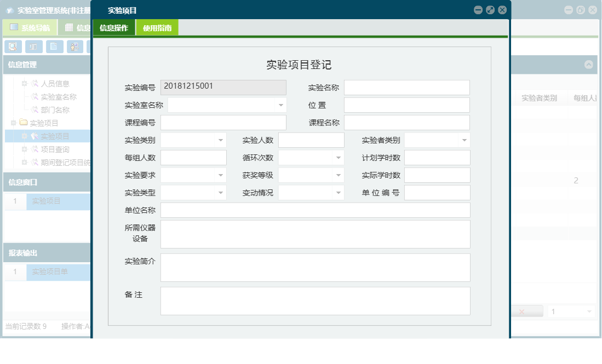Image resolution: width=602 pixels, height=364 pixels.
Task: Click the 实际学时数 input field
Action: [x=437, y=175]
